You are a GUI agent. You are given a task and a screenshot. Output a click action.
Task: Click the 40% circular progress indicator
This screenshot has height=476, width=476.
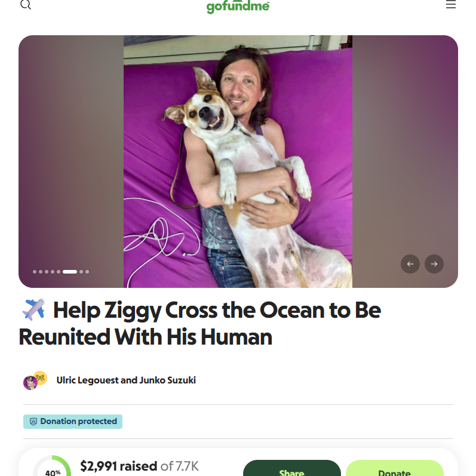click(52, 466)
